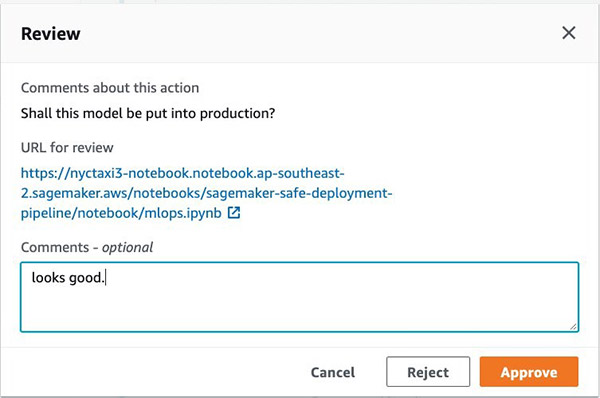Click blank header area right of Review title
Screen dimensions: 600x398
click(318, 34)
